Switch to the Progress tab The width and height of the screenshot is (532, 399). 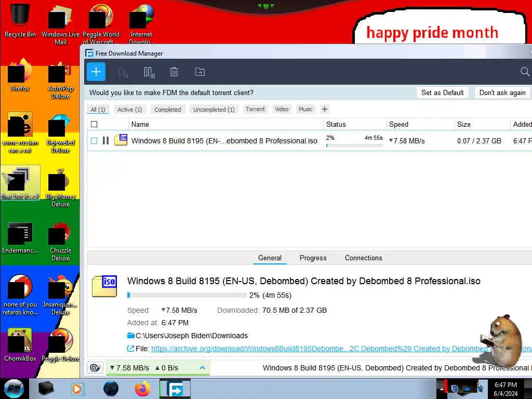coord(313,258)
